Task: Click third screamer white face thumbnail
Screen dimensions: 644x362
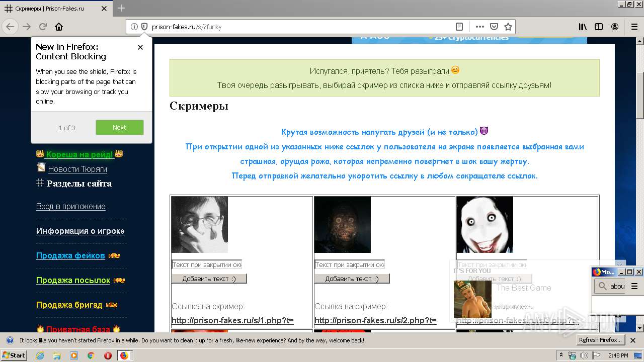Action: pyautogui.click(x=485, y=225)
